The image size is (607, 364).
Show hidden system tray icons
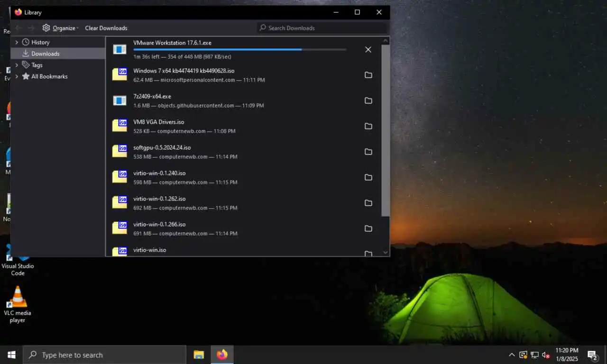point(512,355)
